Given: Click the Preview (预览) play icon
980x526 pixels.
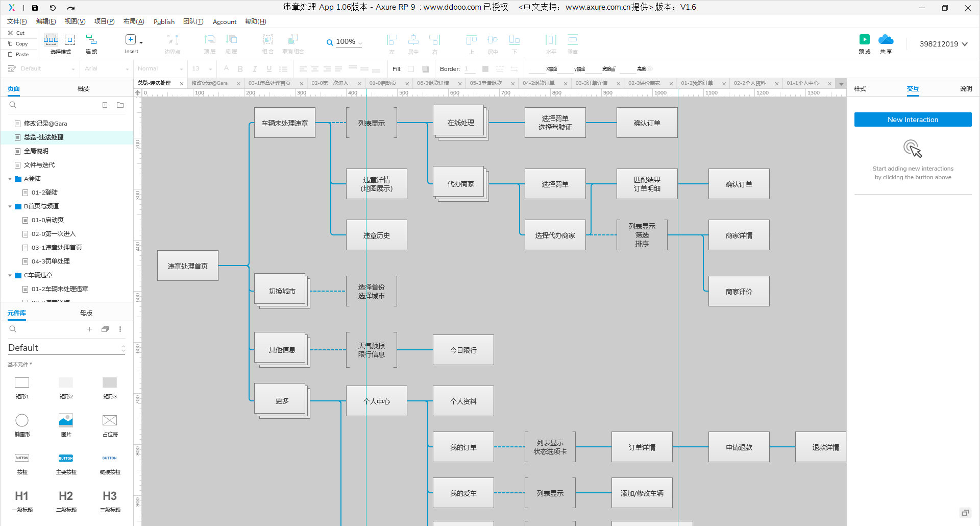Looking at the screenshot, I should [x=864, y=40].
